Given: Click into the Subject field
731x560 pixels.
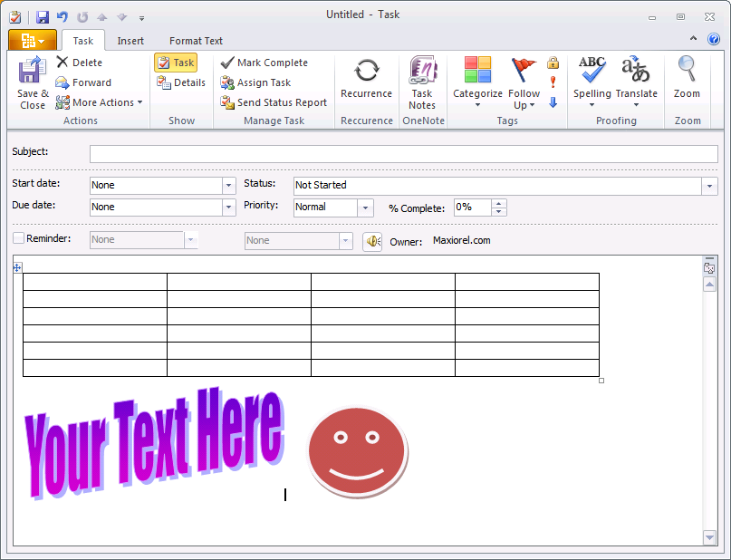Looking at the screenshot, I should 403,154.
